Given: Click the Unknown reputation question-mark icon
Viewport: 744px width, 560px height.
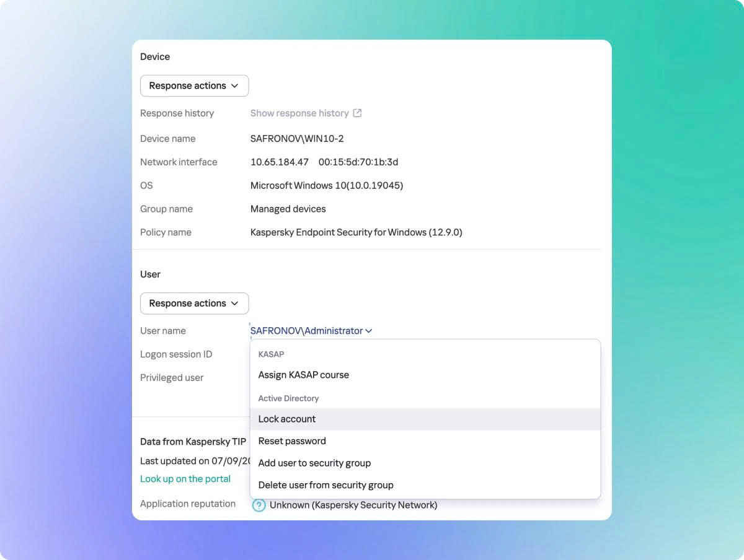Looking at the screenshot, I should [259, 505].
